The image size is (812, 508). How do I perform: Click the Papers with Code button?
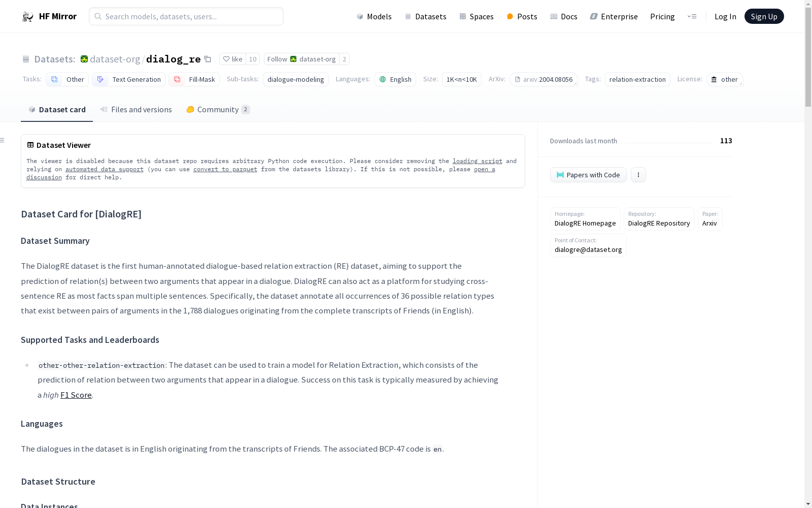coord(588,175)
